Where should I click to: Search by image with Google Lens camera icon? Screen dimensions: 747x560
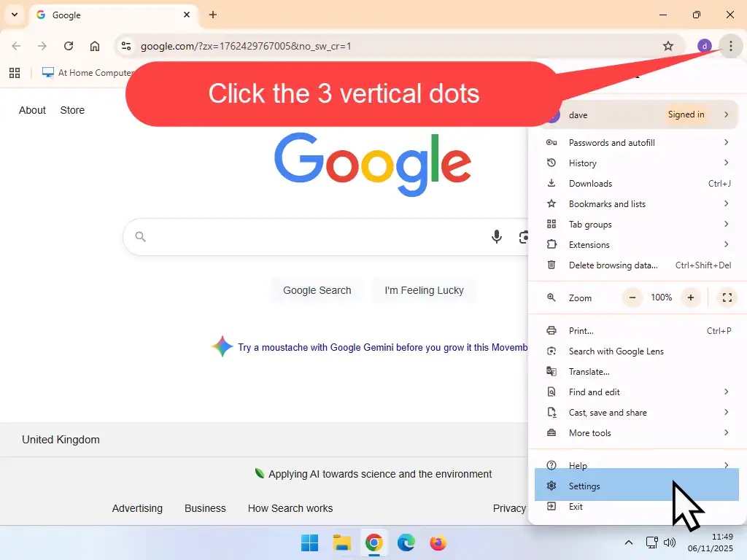[524, 237]
